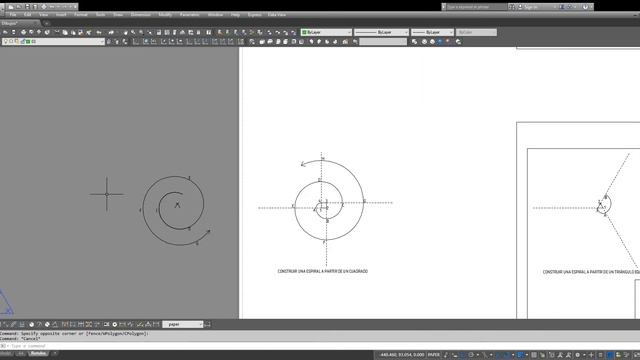Open the Dimension menu

141,15
